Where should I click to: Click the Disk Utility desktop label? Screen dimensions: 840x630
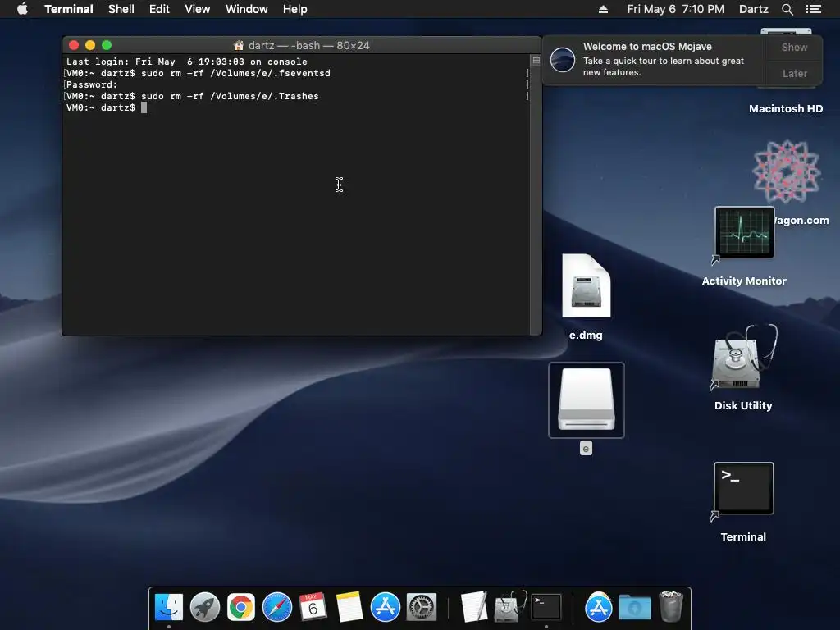pos(743,405)
